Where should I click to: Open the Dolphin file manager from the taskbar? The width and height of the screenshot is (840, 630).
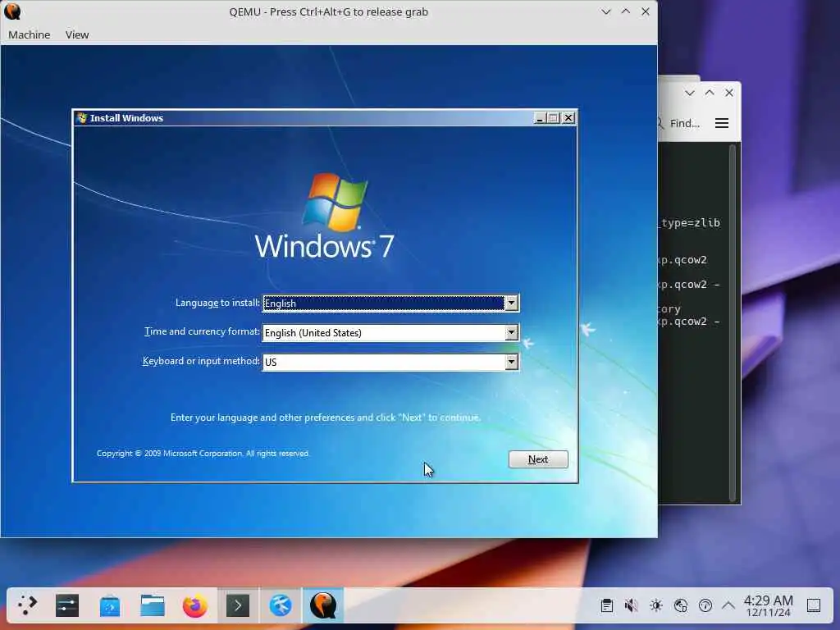click(152, 605)
